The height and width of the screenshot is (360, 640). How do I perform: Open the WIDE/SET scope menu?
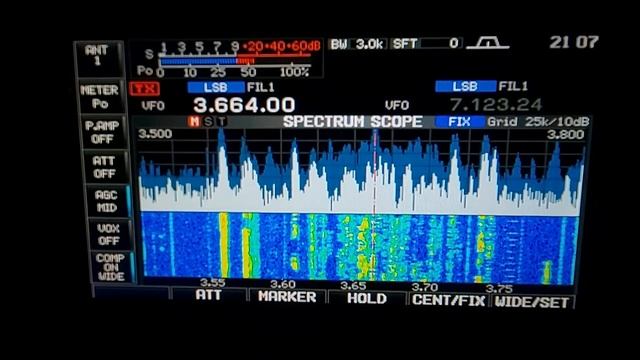pyautogui.click(x=532, y=302)
